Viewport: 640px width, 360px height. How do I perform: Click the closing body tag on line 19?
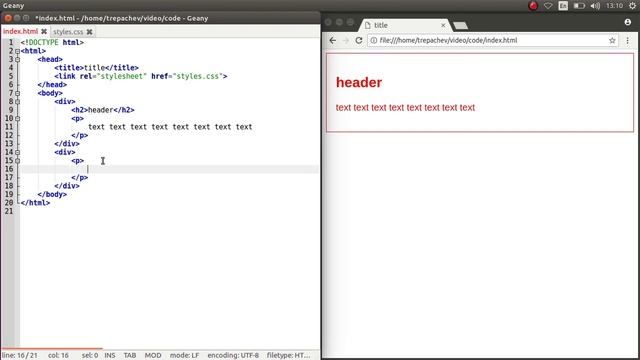52,194
